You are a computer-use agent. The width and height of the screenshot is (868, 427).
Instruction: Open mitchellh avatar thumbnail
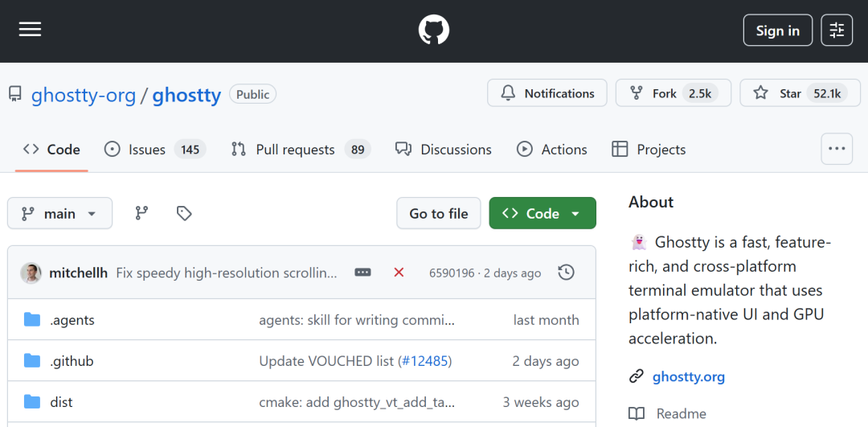pyautogui.click(x=31, y=273)
